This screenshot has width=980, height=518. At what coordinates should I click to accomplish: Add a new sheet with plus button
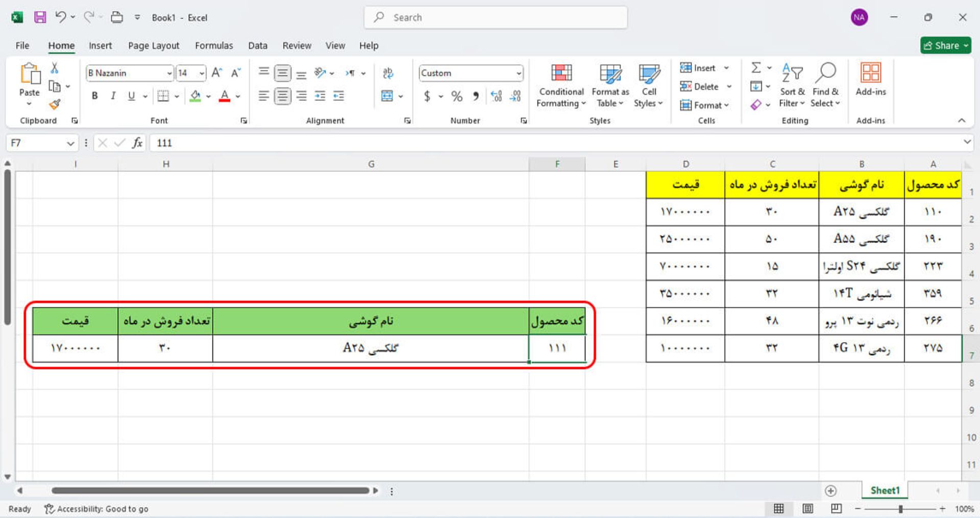pos(830,491)
